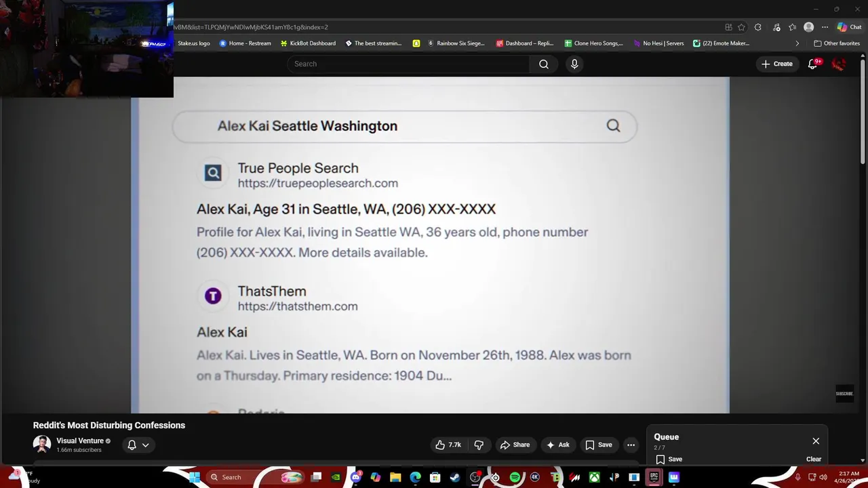Open File Explorer from the taskbar
The image size is (868, 488).
pos(395,477)
